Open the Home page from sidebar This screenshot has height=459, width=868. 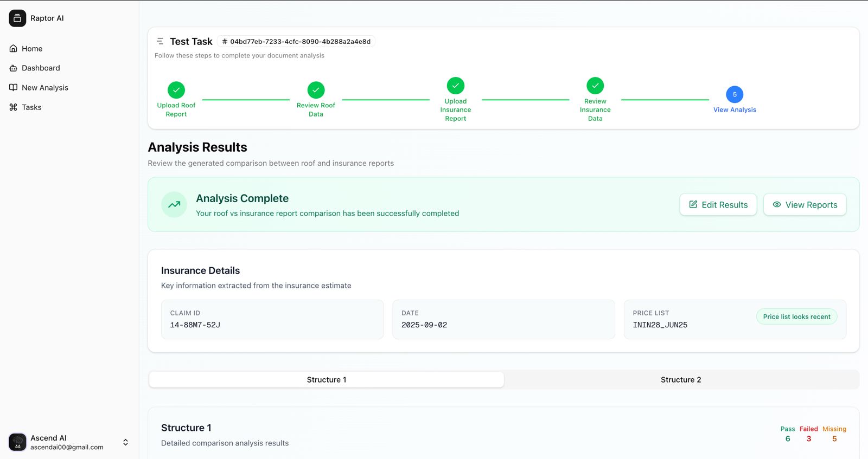pyautogui.click(x=32, y=49)
